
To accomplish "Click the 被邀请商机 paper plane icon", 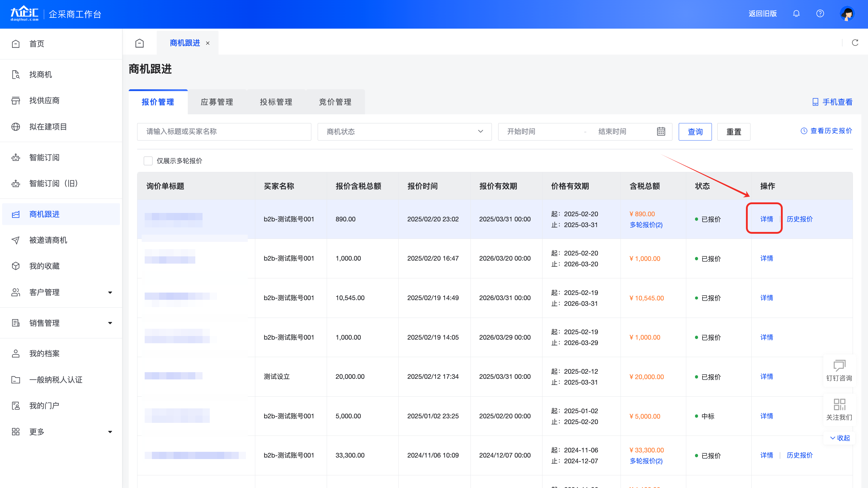I will [15, 240].
